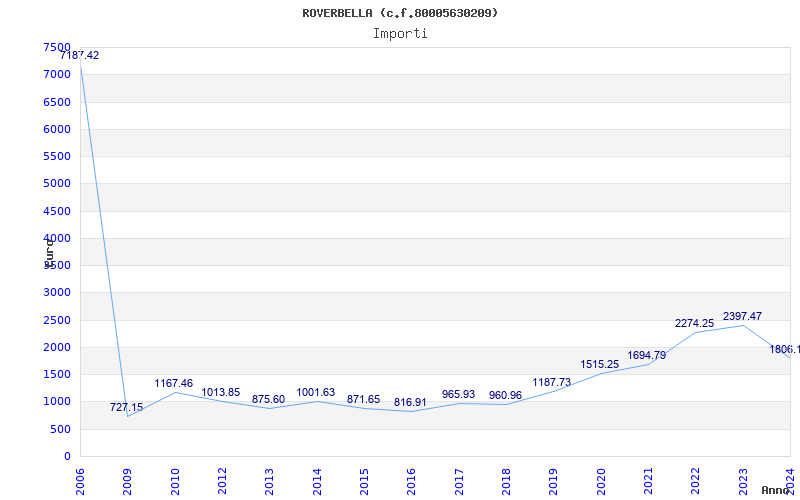Click the 727.15 data label
This screenshot has width=800, height=500.
(127, 408)
